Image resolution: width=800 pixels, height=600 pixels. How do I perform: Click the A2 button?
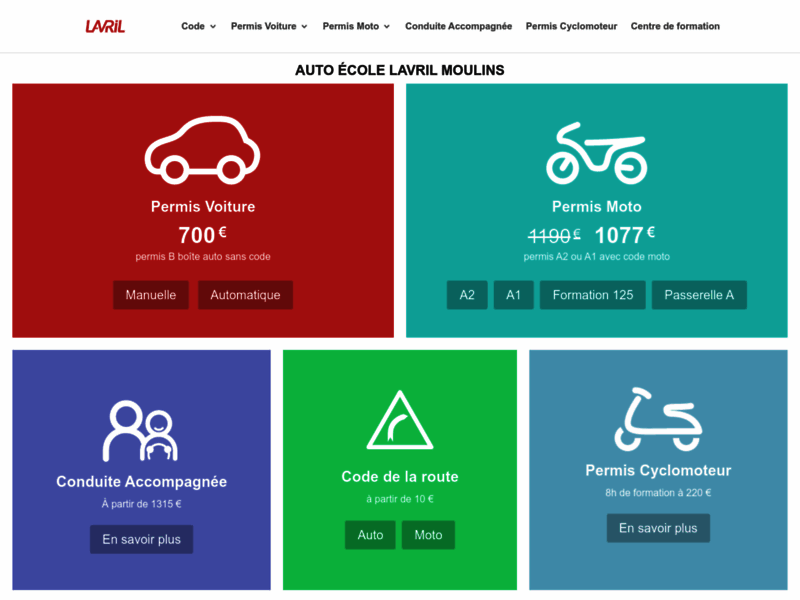tap(467, 295)
